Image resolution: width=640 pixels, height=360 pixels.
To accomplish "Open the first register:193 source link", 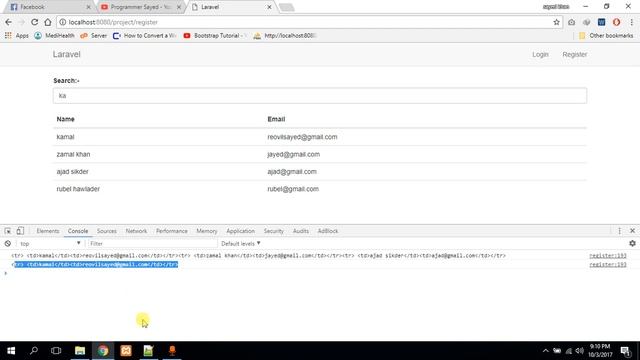I will (x=608, y=256).
